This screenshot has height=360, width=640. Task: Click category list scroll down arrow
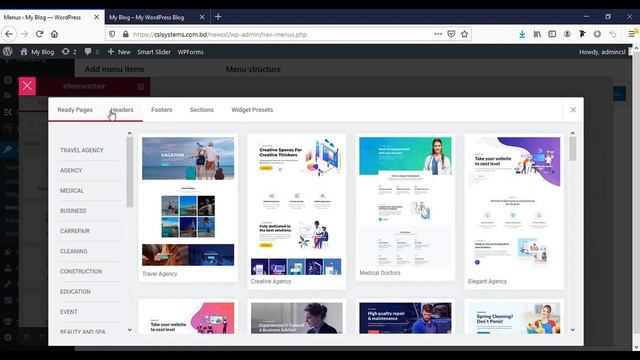click(x=129, y=330)
